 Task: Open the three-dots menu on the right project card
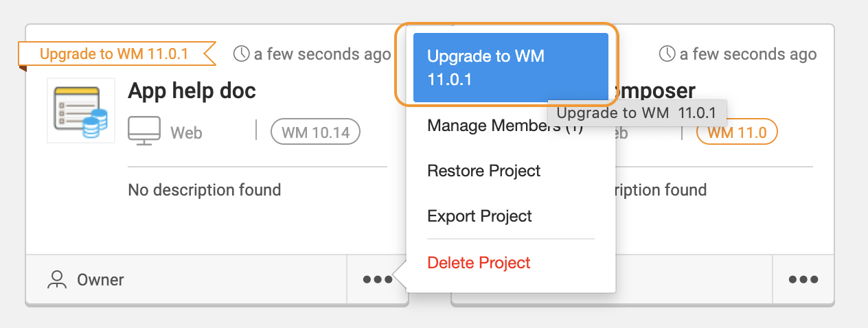point(803,279)
